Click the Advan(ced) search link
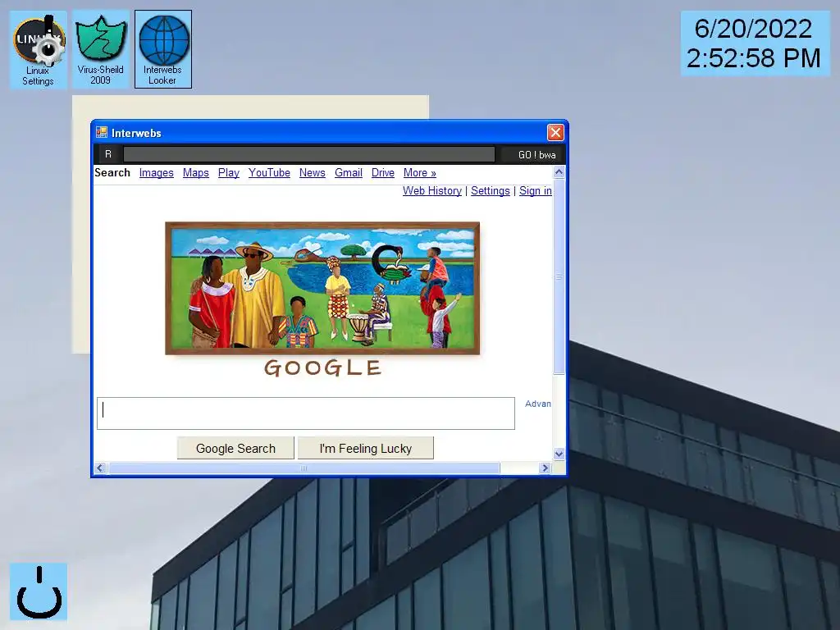This screenshot has height=630, width=840. 538,404
